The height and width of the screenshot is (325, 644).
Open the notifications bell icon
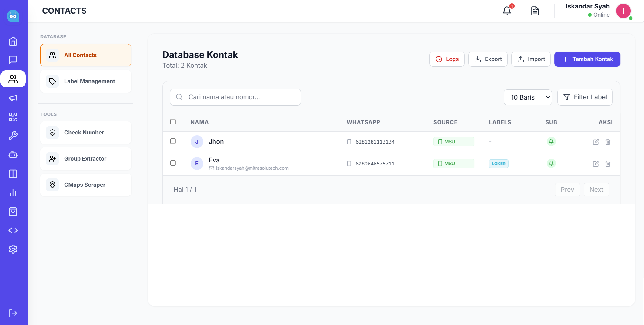coord(507,11)
